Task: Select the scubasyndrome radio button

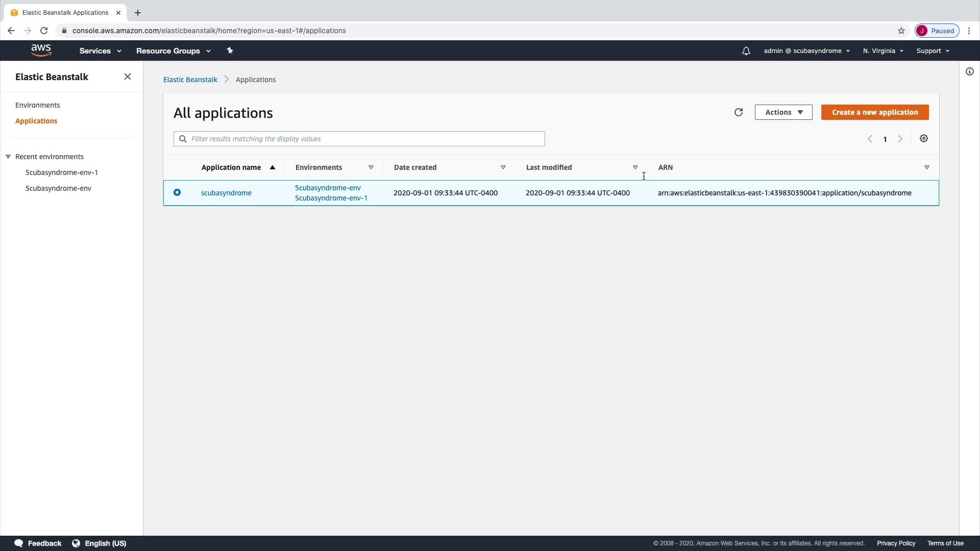Action: point(177,192)
